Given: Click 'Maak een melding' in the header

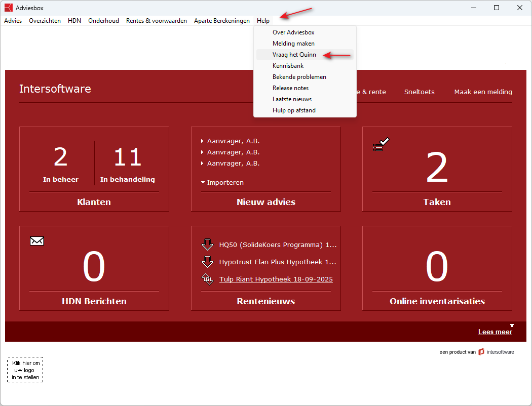Looking at the screenshot, I should pyautogui.click(x=483, y=92).
